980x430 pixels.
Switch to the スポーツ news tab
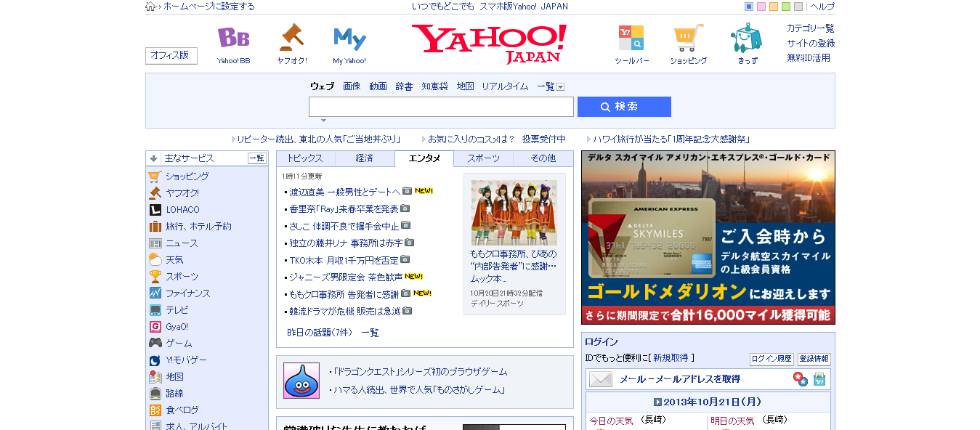pos(484,158)
